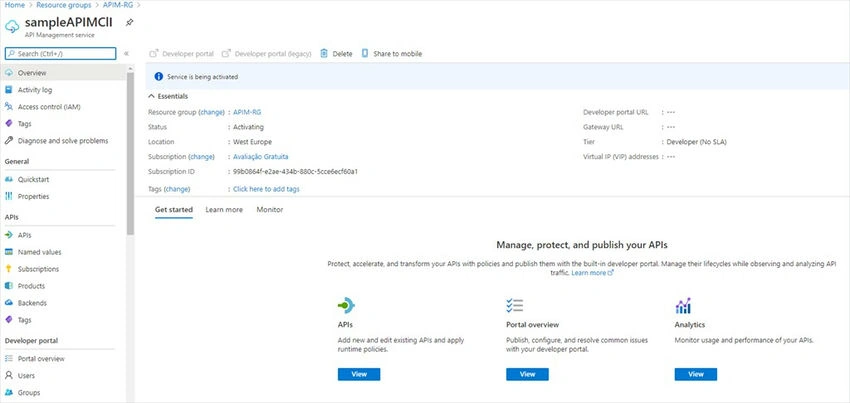Image resolution: width=850 pixels, height=403 pixels.
Task: Click the Activating status value
Action: (x=248, y=127)
